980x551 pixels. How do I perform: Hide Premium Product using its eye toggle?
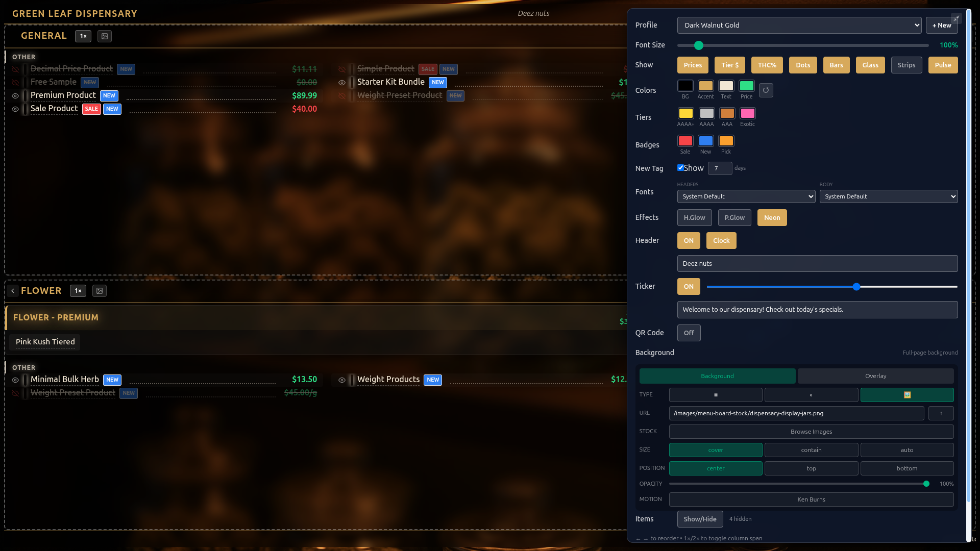click(15, 95)
